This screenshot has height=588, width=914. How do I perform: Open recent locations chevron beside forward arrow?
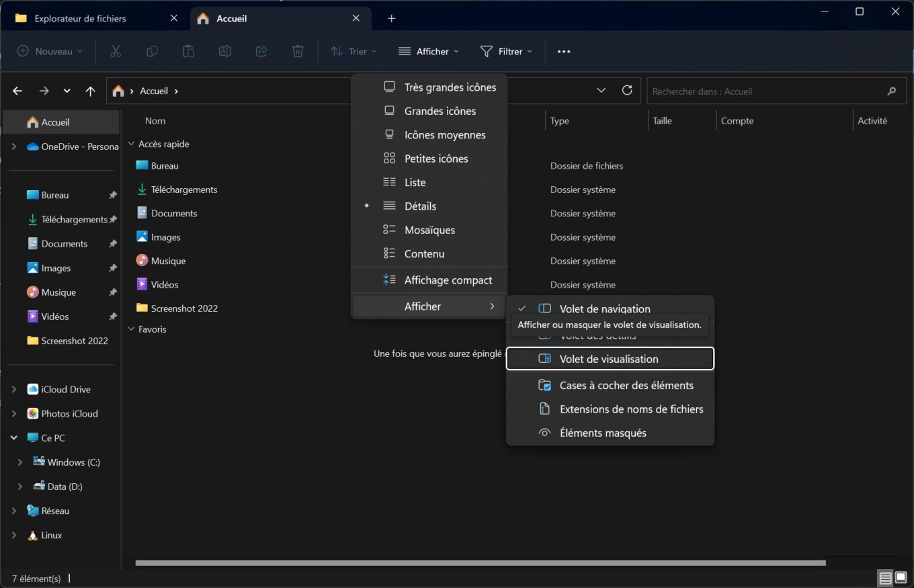point(67,91)
